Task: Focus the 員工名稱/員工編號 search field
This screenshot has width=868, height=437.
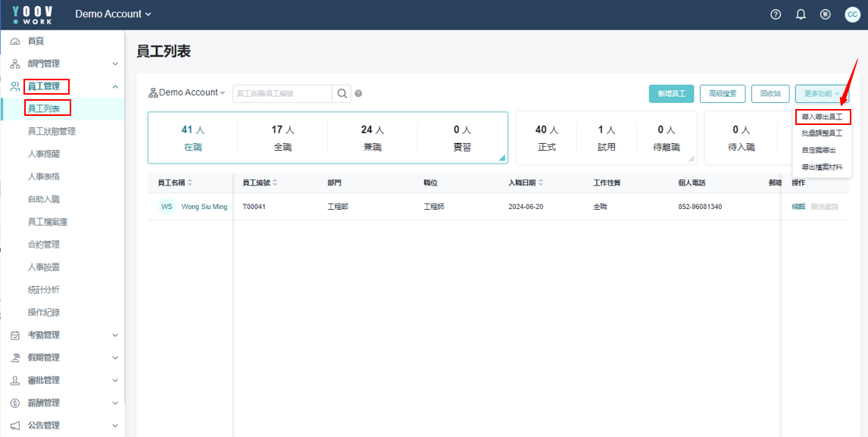Action: click(x=283, y=94)
